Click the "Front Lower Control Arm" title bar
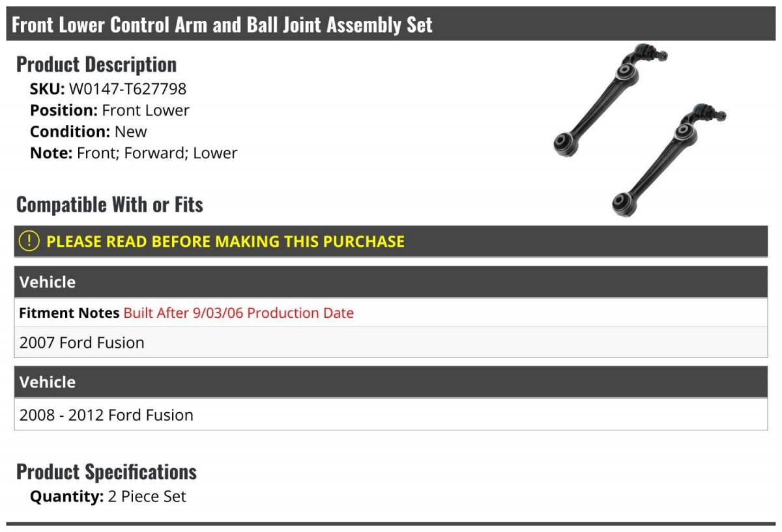The width and height of the screenshot is (782, 532). (x=222, y=25)
